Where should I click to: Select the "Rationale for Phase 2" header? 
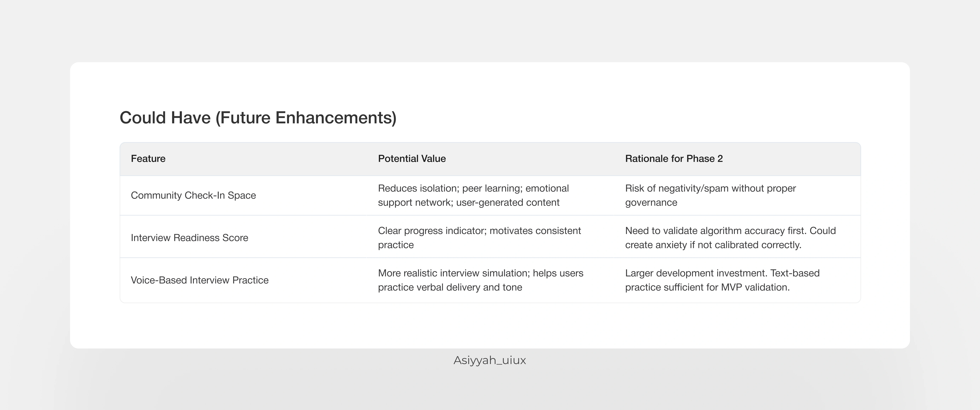click(x=674, y=159)
